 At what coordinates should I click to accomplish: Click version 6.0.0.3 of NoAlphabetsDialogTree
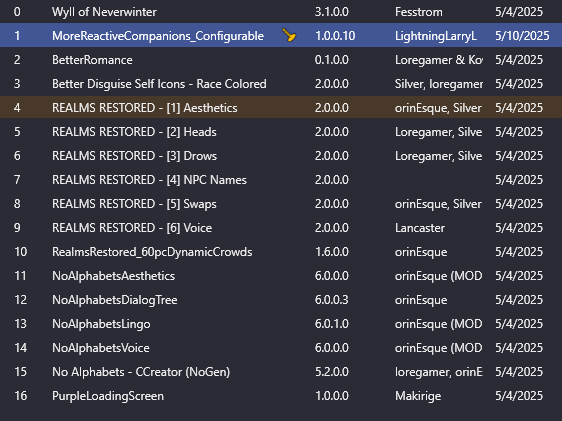click(332, 300)
